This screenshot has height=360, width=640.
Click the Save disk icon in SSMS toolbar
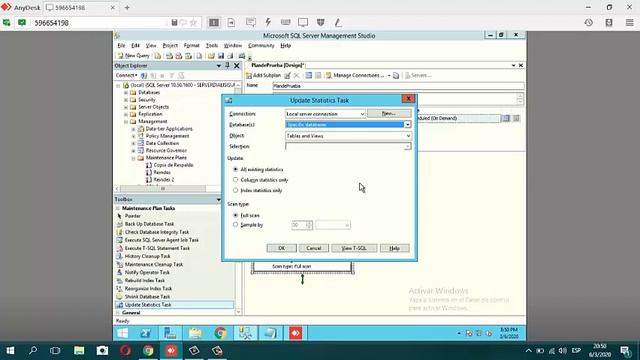click(221, 56)
